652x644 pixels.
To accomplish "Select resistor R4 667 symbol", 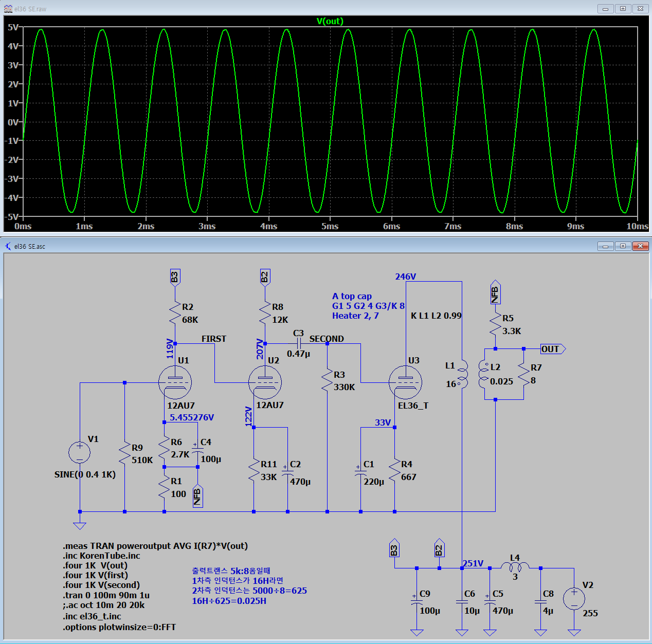I will [394, 471].
